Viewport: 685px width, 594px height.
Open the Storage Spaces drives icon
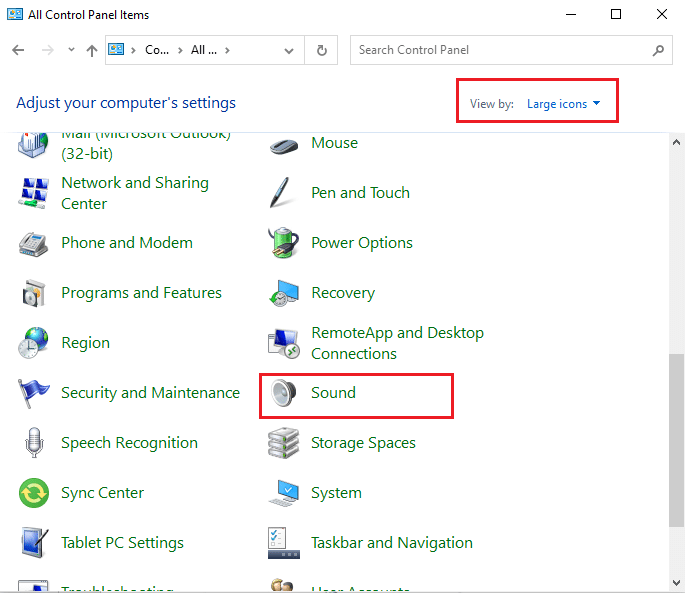tap(284, 443)
